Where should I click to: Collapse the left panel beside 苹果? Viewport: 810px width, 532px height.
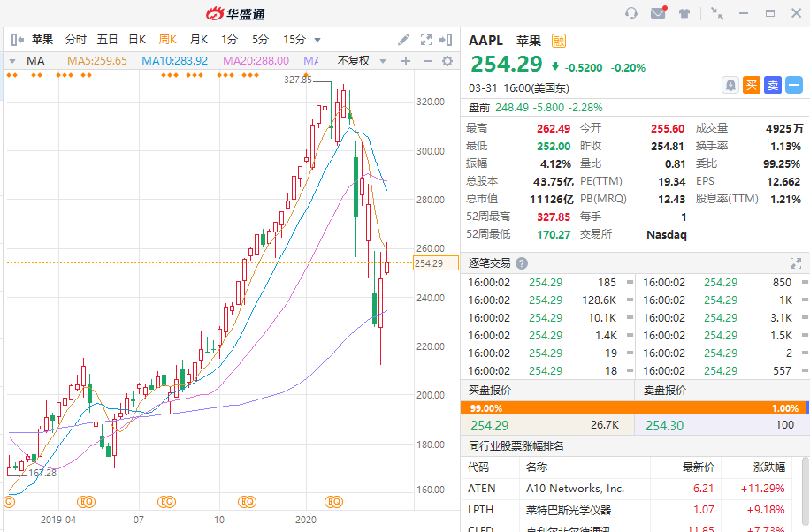pyautogui.click(x=16, y=40)
